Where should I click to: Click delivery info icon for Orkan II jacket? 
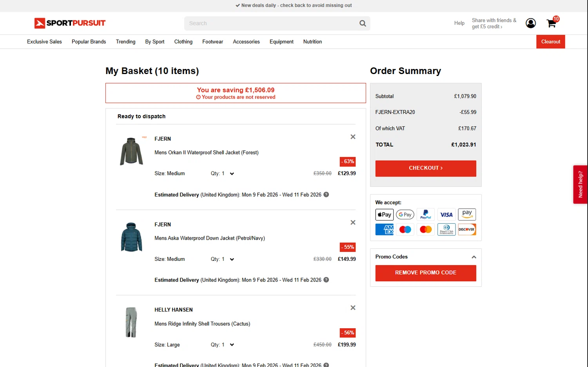point(326,195)
